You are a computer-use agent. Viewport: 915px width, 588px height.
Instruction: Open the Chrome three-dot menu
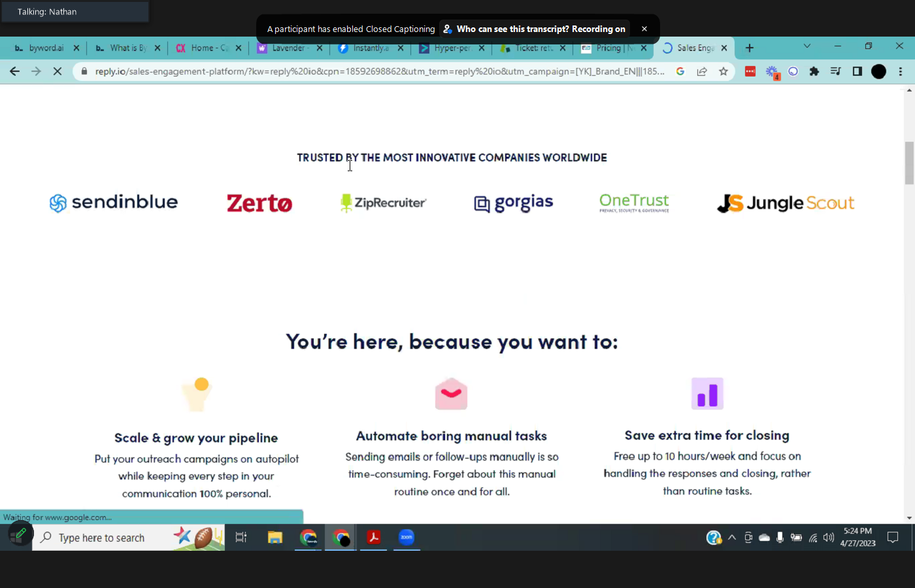[x=901, y=71]
